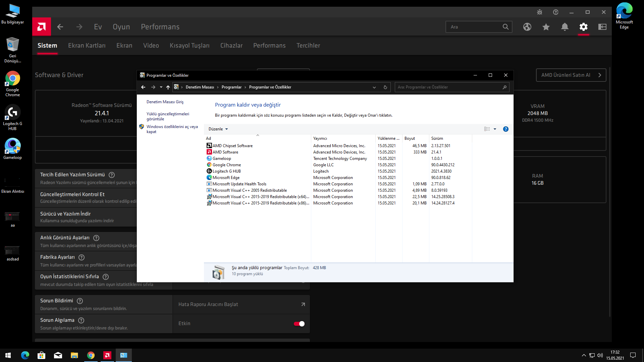The height and width of the screenshot is (362, 644).
Task: Open File Explorer from the taskbar
Action: tap(74, 355)
